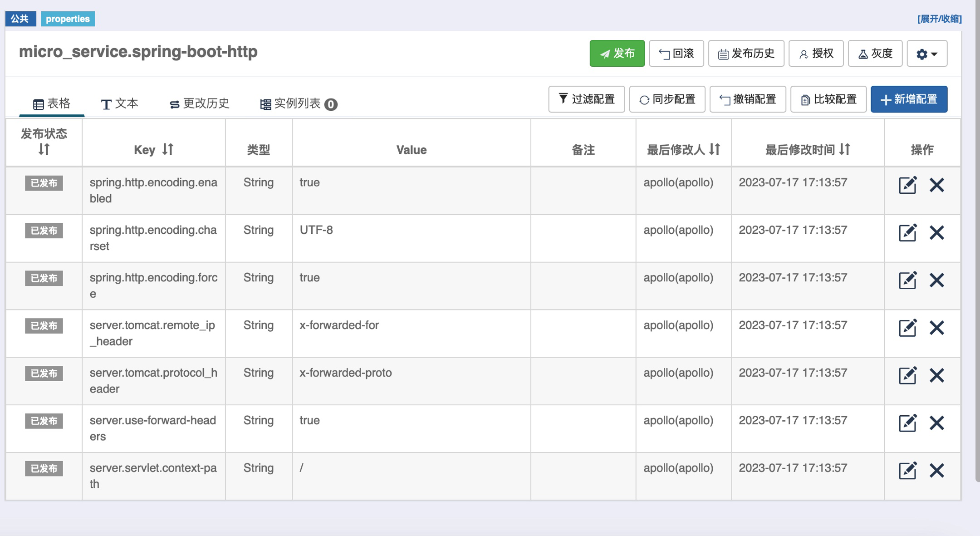Click the 新增配置 add config button
980x536 pixels.
coord(909,99)
